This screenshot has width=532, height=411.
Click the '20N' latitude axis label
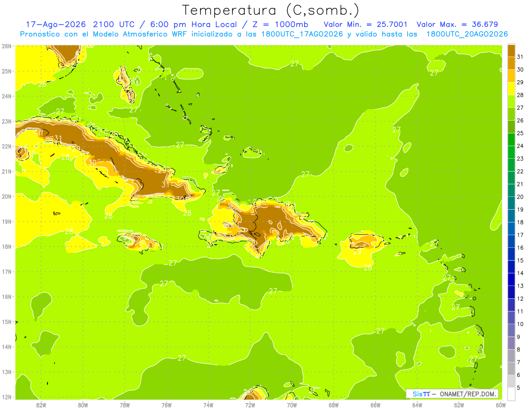click(x=7, y=196)
